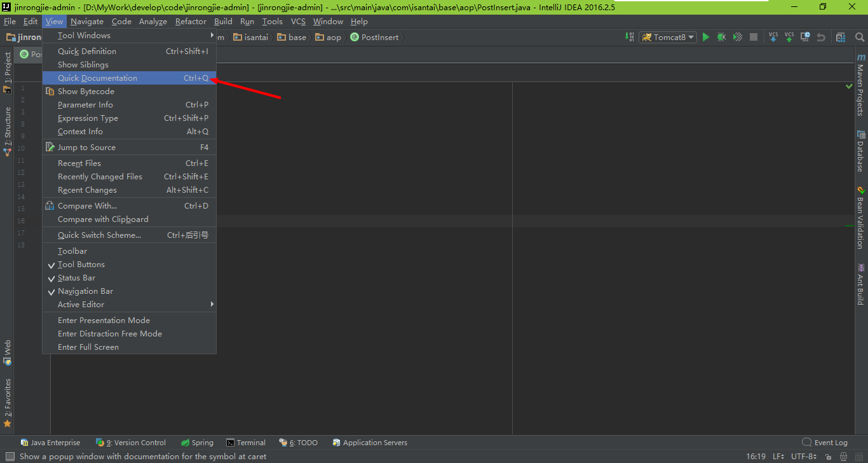Open Recent Files from the View menu
868x463 pixels.
130,163
